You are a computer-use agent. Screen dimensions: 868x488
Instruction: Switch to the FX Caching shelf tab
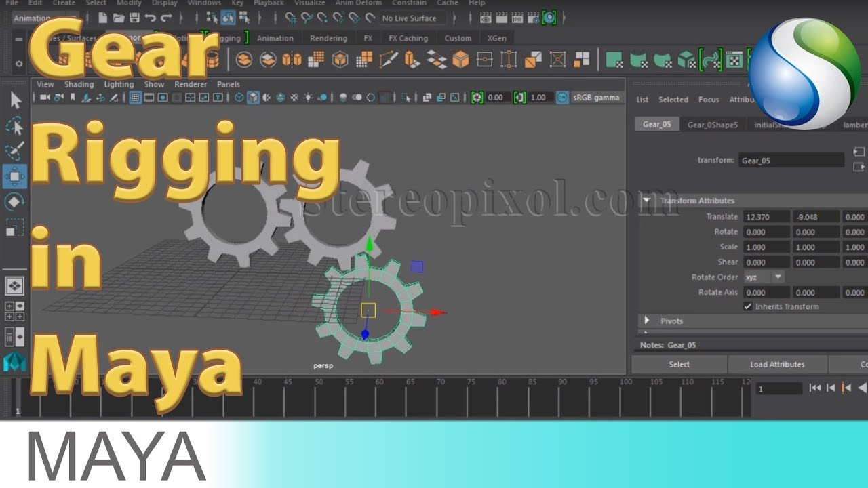coord(409,38)
